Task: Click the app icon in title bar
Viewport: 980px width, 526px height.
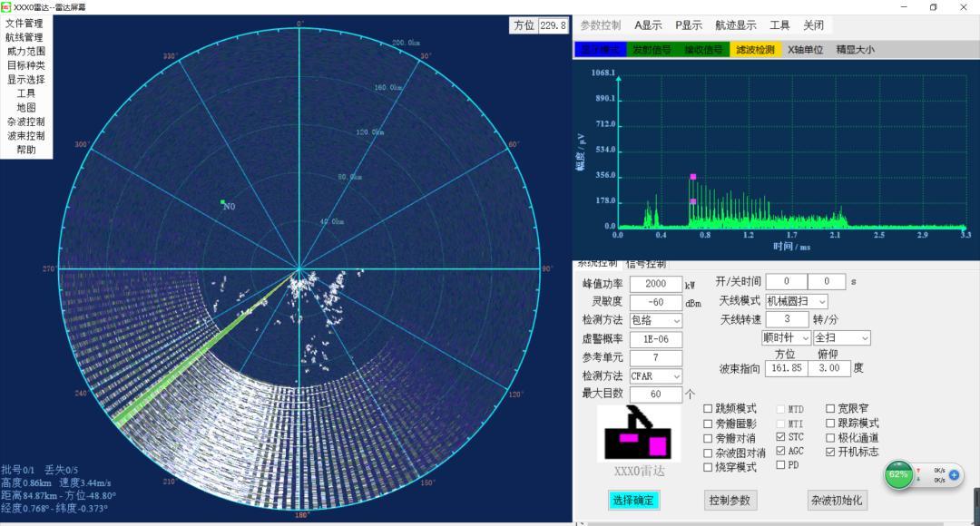Action: click(6, 6)
